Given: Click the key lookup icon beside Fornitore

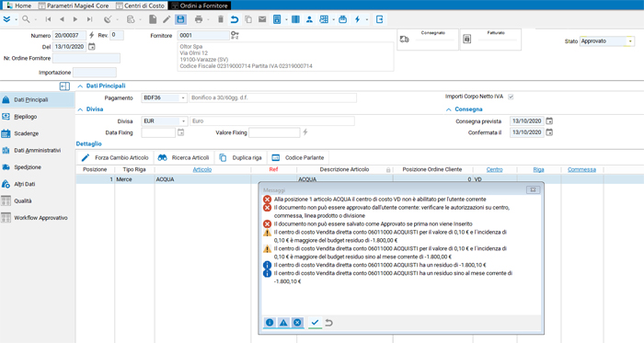Looking at the screenshot, I should coord(235,35).
